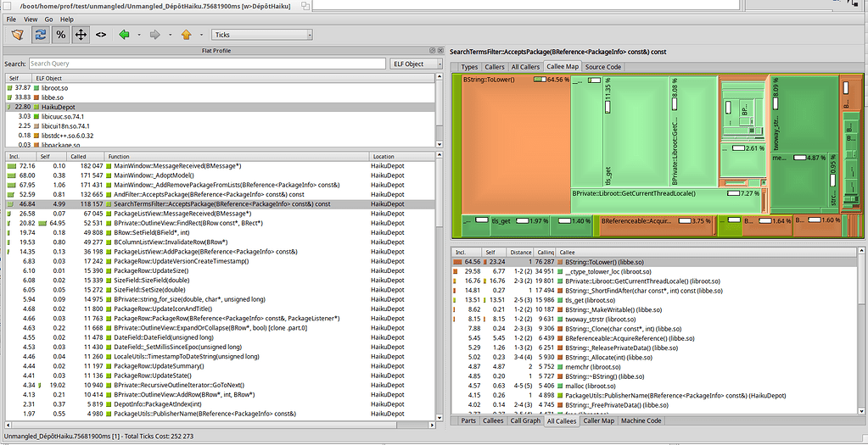Switch to the Parts tab
Viewport: 868px width, 445px height.
[x=468, y=420]
